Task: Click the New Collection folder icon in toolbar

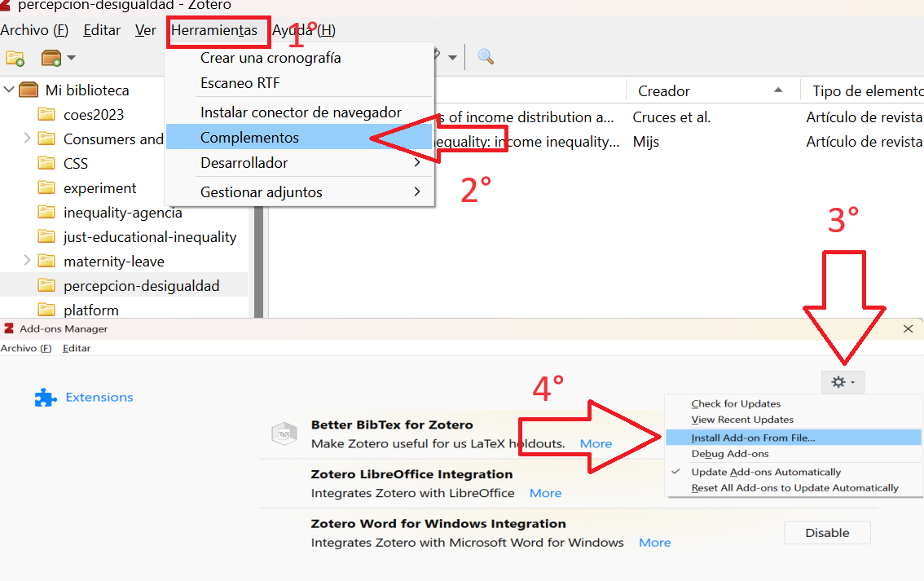Action: point(15,58)
